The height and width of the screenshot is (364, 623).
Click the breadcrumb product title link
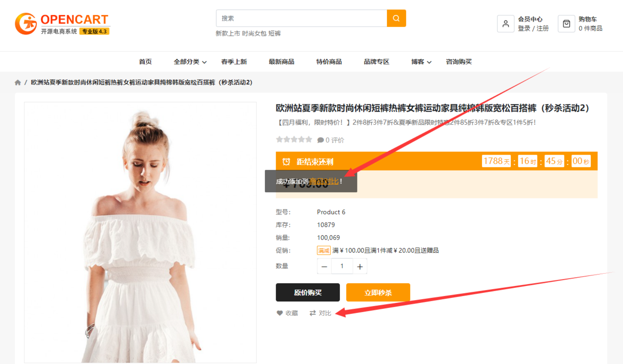point(142,82)
